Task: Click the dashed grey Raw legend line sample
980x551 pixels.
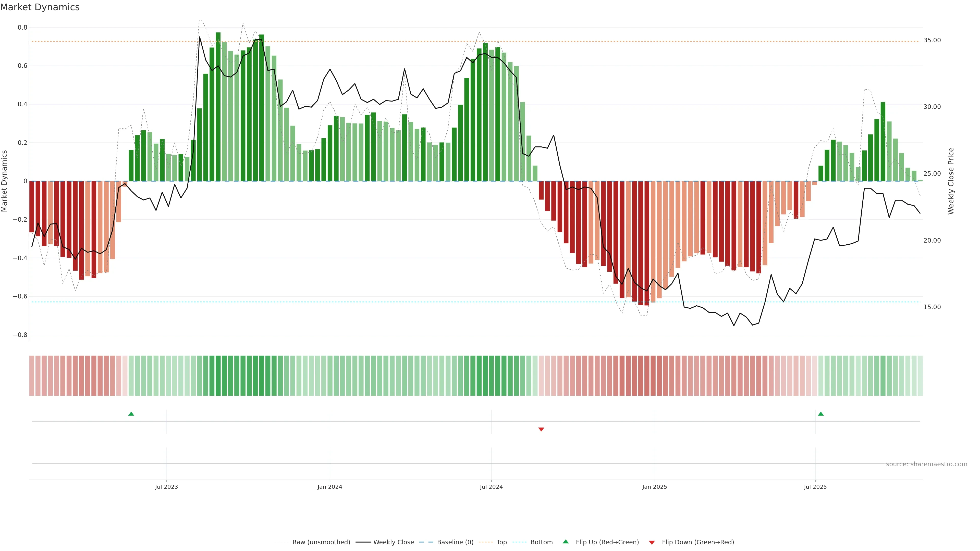Action: 281,542
